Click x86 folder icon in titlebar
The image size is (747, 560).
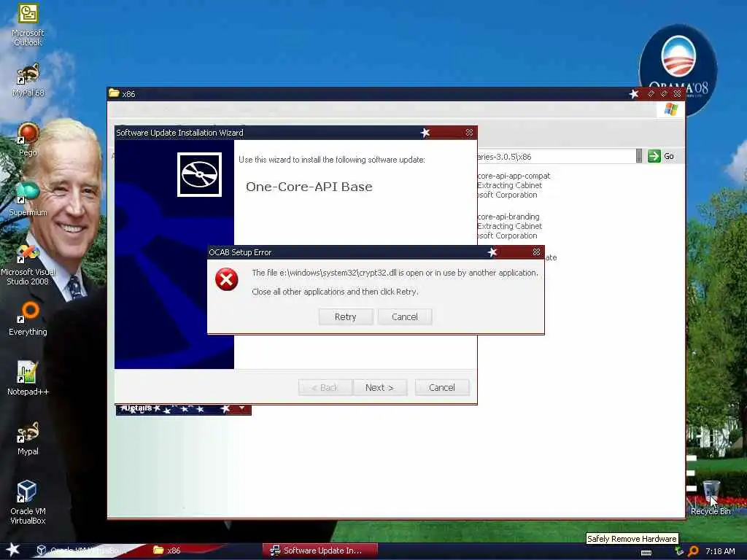(x=114, y=93)
